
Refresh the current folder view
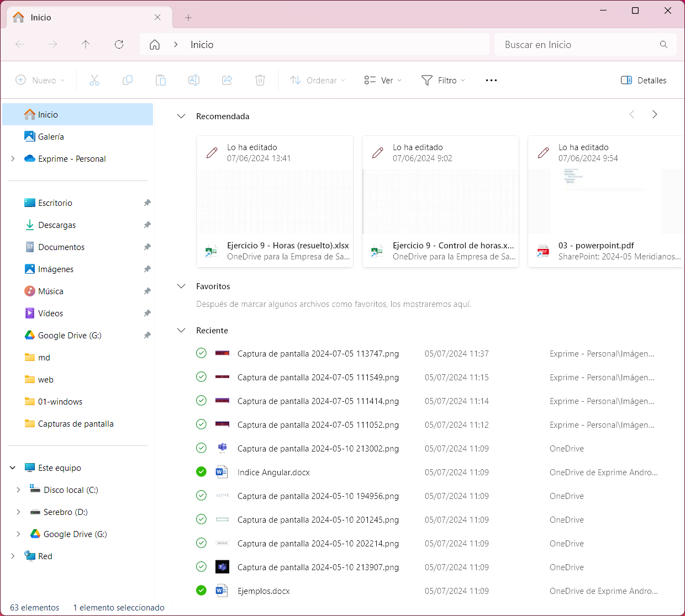tap(119, 45)
